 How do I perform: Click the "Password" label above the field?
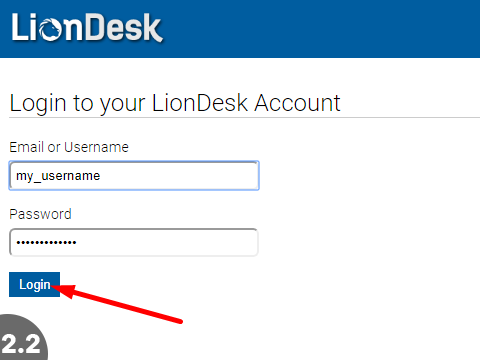(40, 214)
